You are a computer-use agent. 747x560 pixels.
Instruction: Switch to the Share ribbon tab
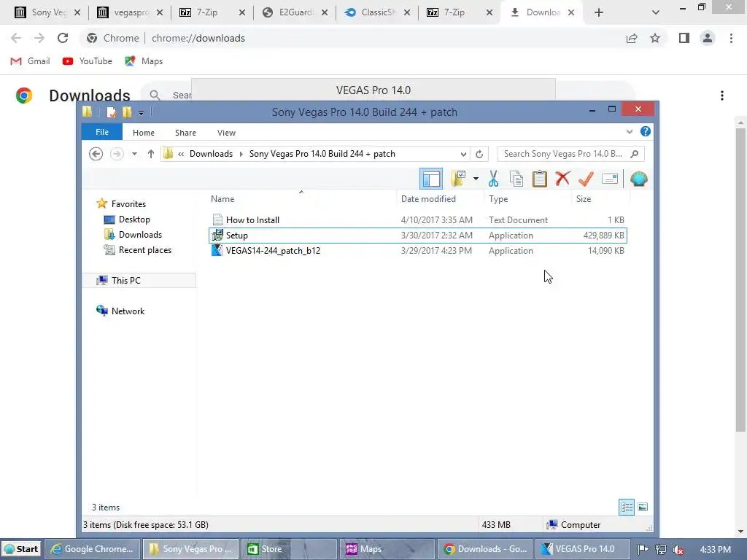pos(185,133)
